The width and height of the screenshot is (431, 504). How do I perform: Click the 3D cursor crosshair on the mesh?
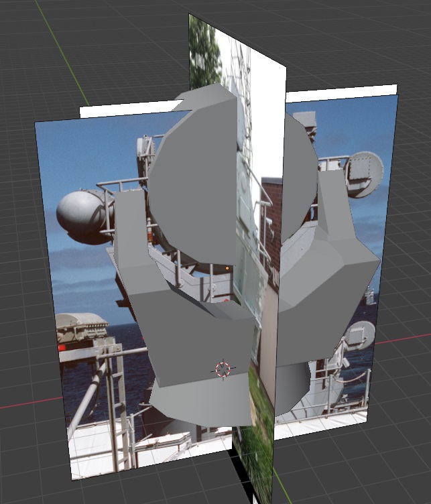click(223, 370)
